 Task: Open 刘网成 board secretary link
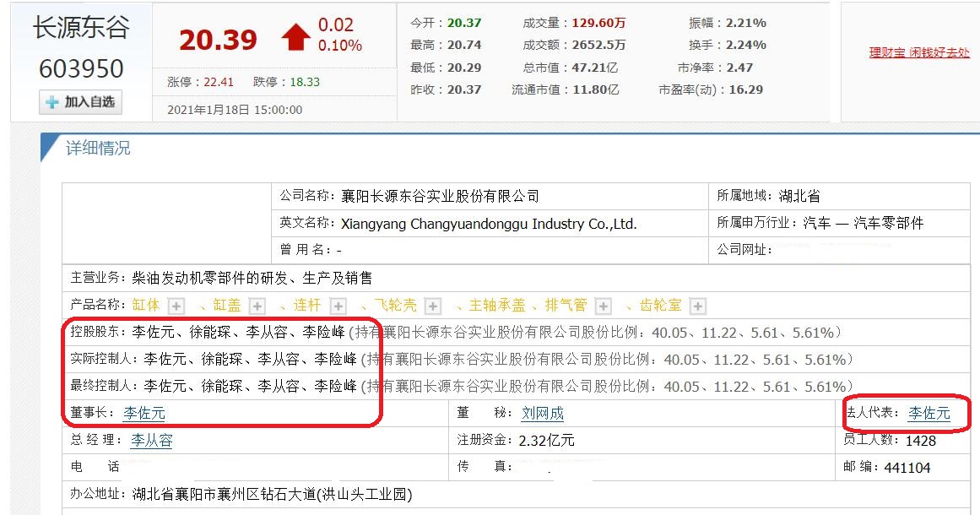click(x=543, y=413)
